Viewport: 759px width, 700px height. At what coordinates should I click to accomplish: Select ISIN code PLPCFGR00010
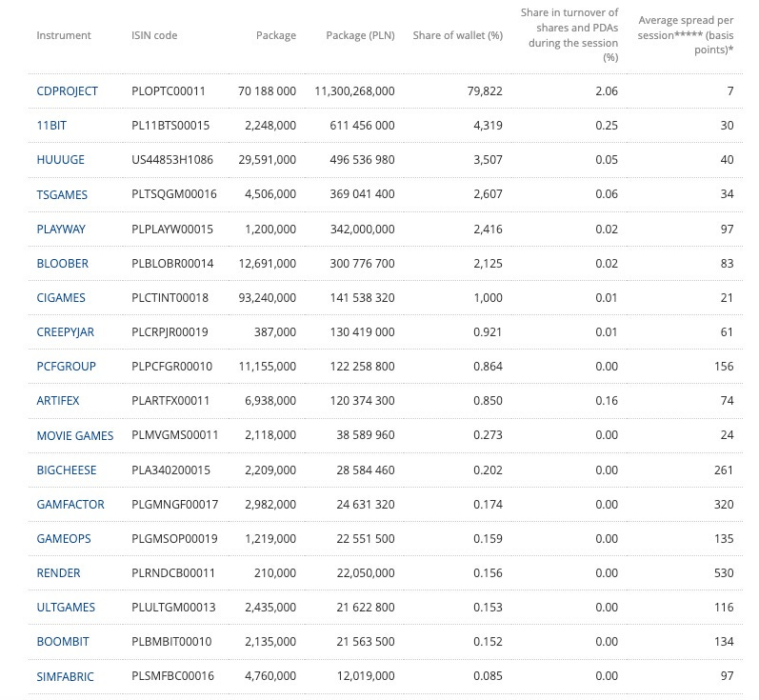[x=171, y=367]
